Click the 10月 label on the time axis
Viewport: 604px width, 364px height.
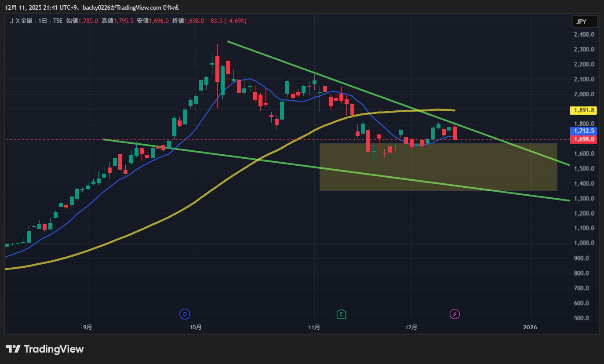(x=196, y=327)
